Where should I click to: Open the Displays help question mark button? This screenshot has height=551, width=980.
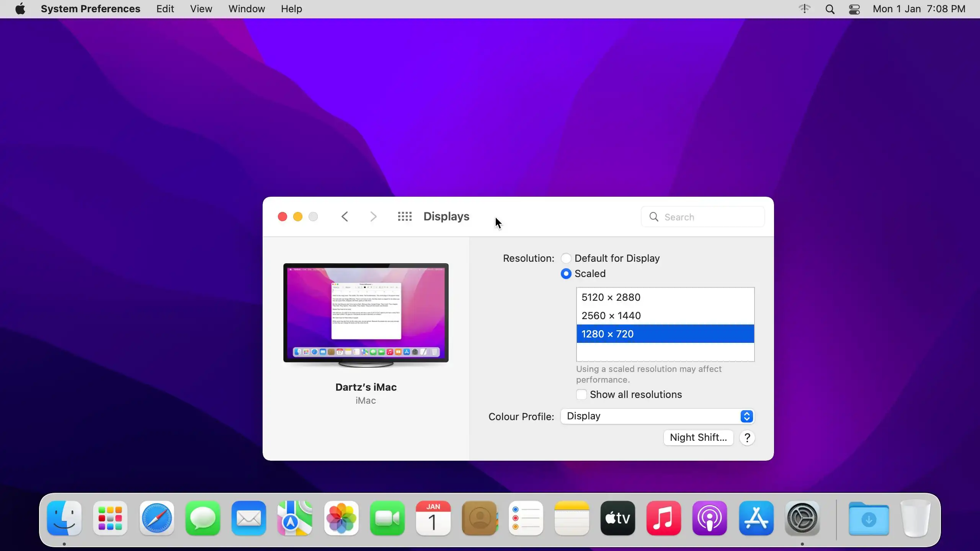[747, 438]
